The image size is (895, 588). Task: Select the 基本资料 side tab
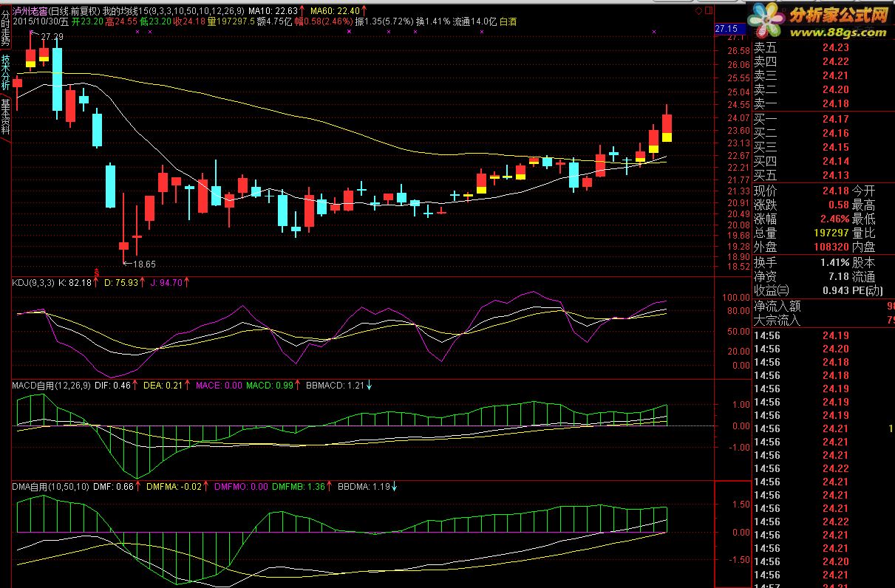click(x=5, y=117)
